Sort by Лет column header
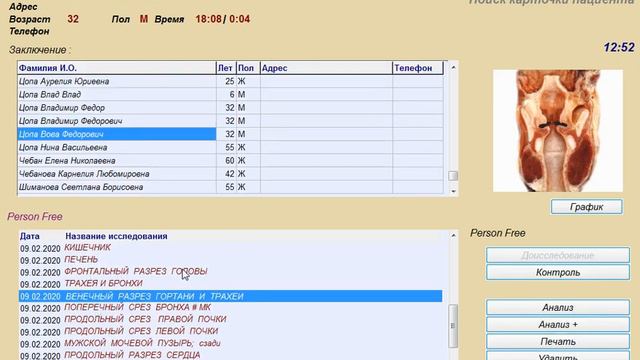Viewport: 640px width, 360px height. point(226,68)
